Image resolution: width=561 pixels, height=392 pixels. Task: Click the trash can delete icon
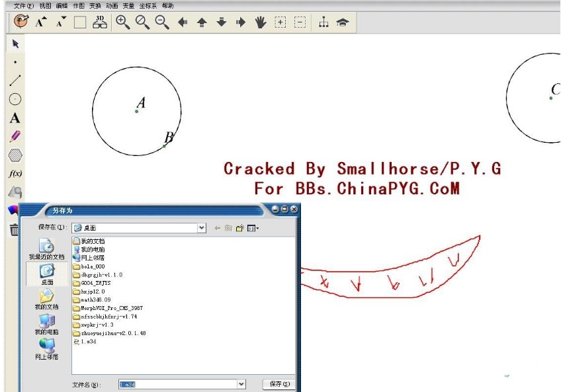14,230
